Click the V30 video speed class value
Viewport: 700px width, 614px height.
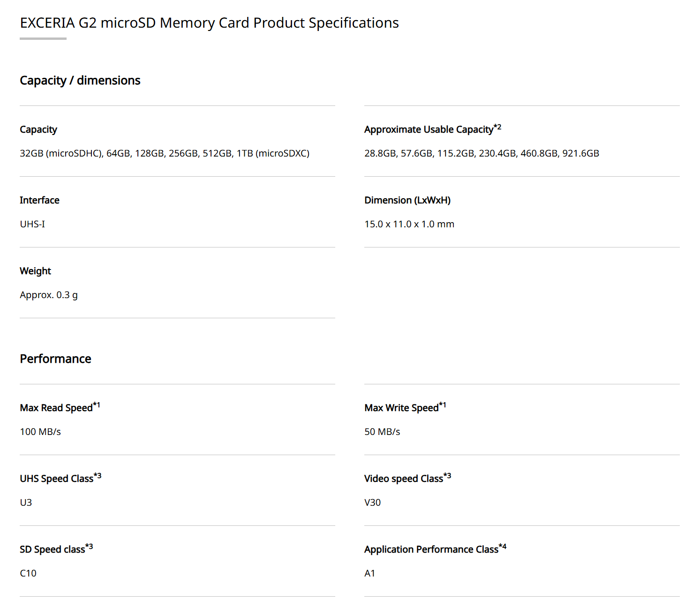click(372, 502)
